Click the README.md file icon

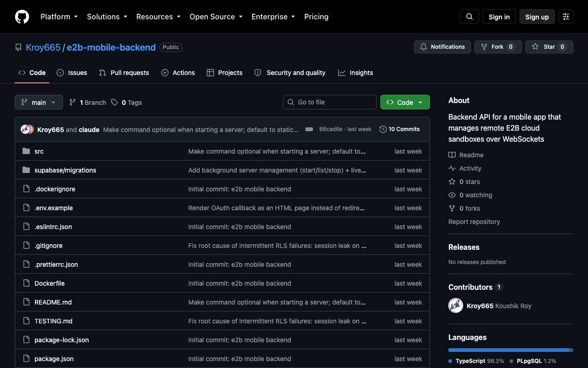[26, 302]
